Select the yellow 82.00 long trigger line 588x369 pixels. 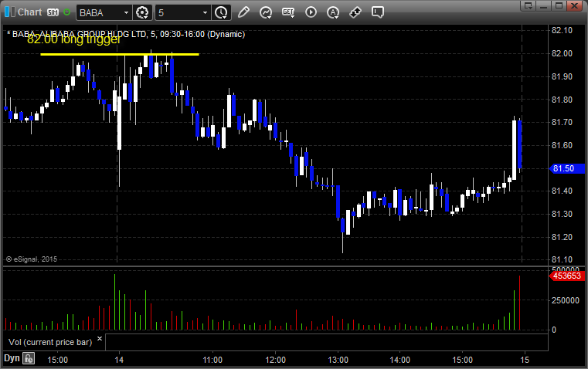point(119,54)
